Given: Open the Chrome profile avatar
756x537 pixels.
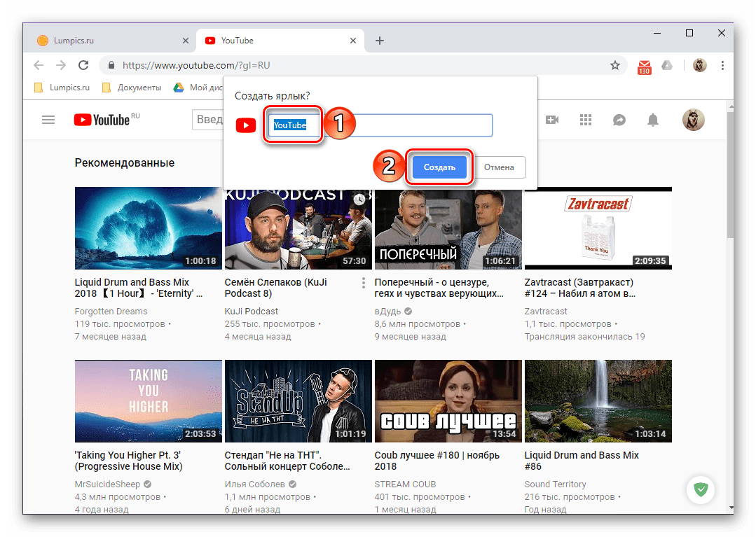Looking at the screenshot, I should tap(699, 65).
